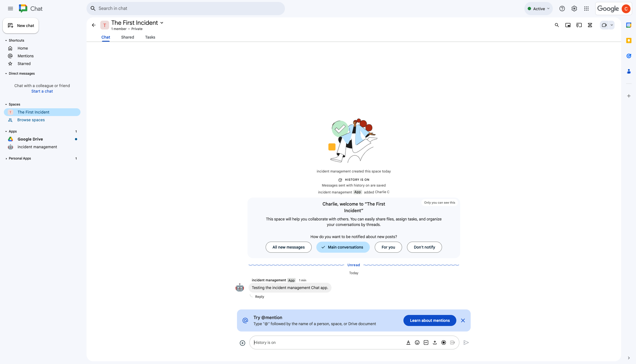The width and height of the screenshot is (636, 364).
Task: Choose Don't notify for new posts
Action: [x=424, y=247]
